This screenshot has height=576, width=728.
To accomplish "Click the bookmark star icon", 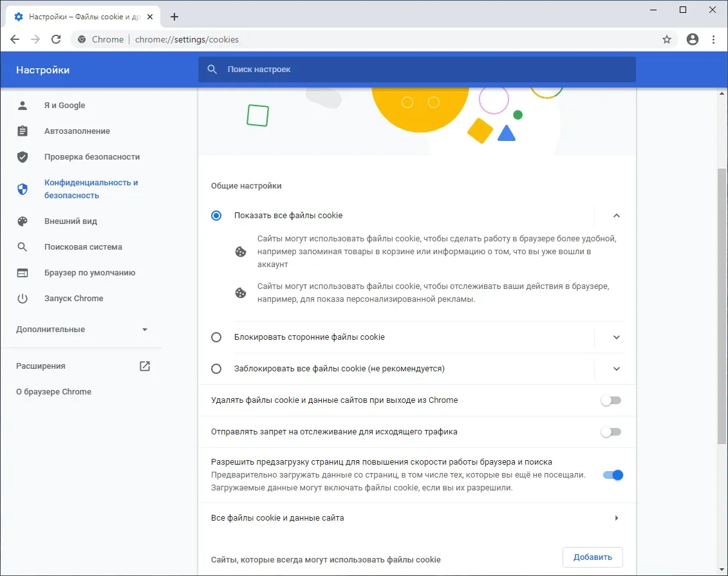I will pyautogui.click(x=666, y=39).
